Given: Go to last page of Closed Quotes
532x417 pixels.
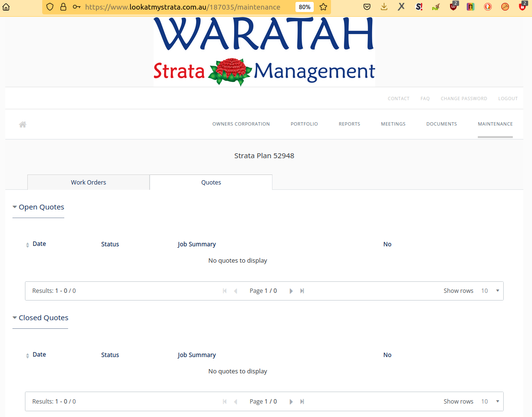Looking at the screenshot, I should [302, 402].
